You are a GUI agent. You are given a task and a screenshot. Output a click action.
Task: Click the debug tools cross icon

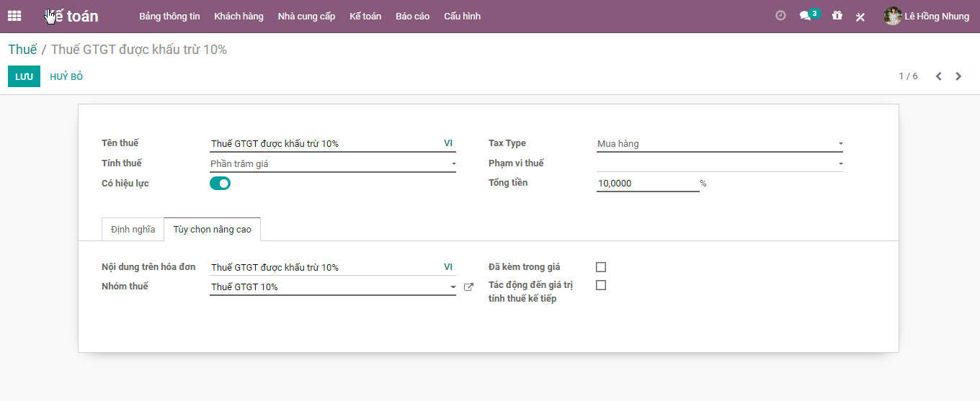860,17
